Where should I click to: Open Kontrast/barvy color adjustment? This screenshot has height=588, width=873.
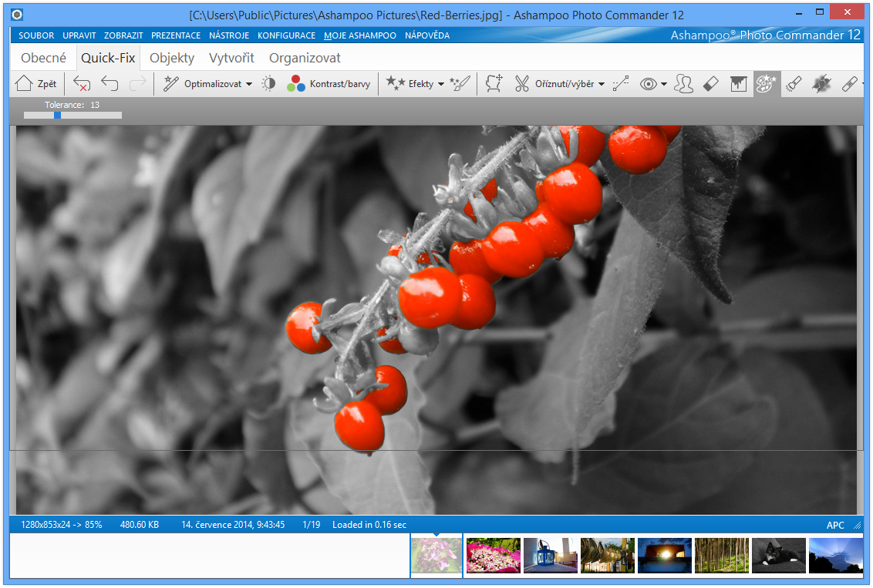pyautogui.click(x=329, y=84)
